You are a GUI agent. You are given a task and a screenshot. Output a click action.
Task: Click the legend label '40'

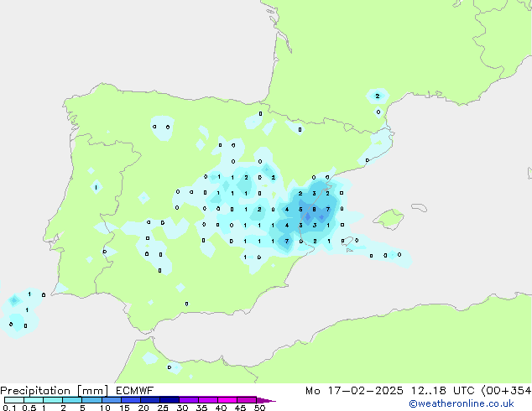[221, 408]
